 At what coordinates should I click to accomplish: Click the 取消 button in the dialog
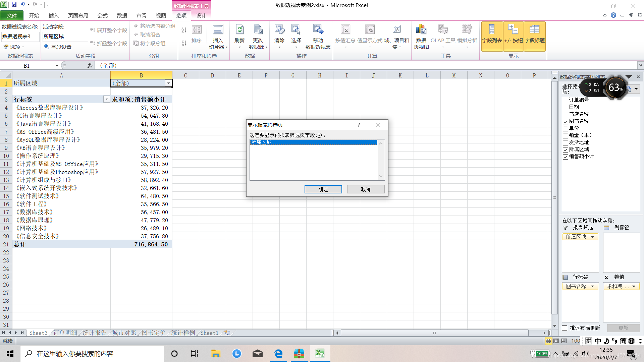[366, 189]
